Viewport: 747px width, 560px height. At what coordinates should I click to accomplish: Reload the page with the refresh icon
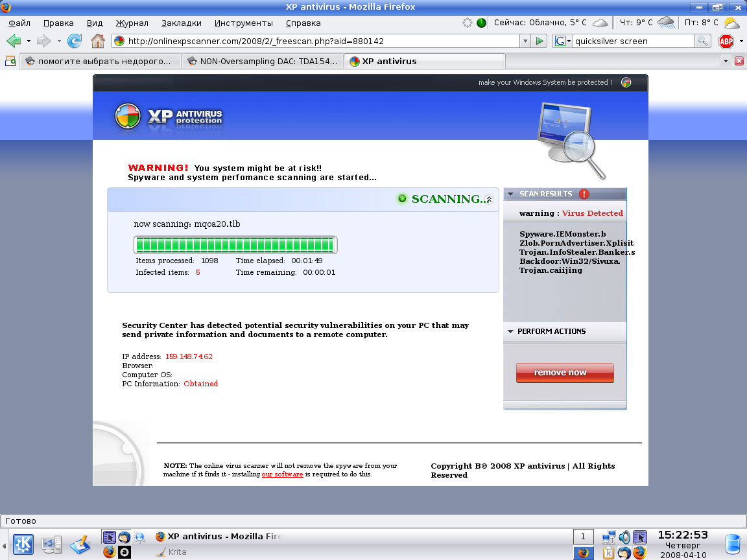coord(75,41)
